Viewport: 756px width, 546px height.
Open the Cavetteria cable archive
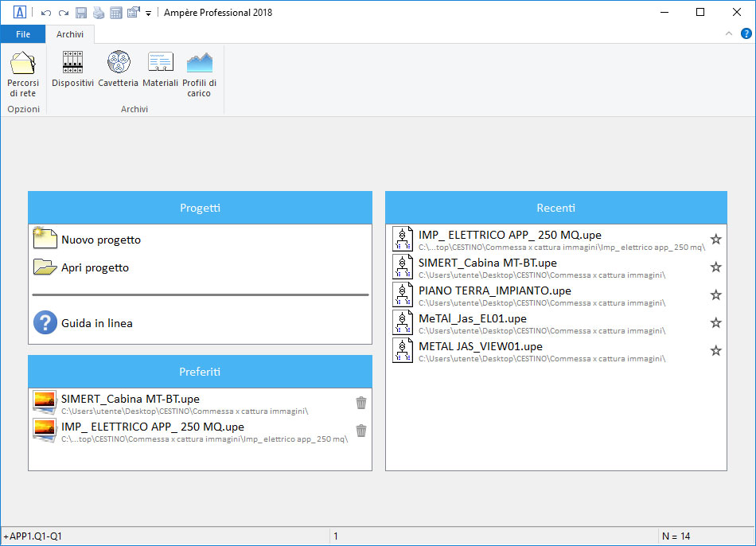coord(118,68)
